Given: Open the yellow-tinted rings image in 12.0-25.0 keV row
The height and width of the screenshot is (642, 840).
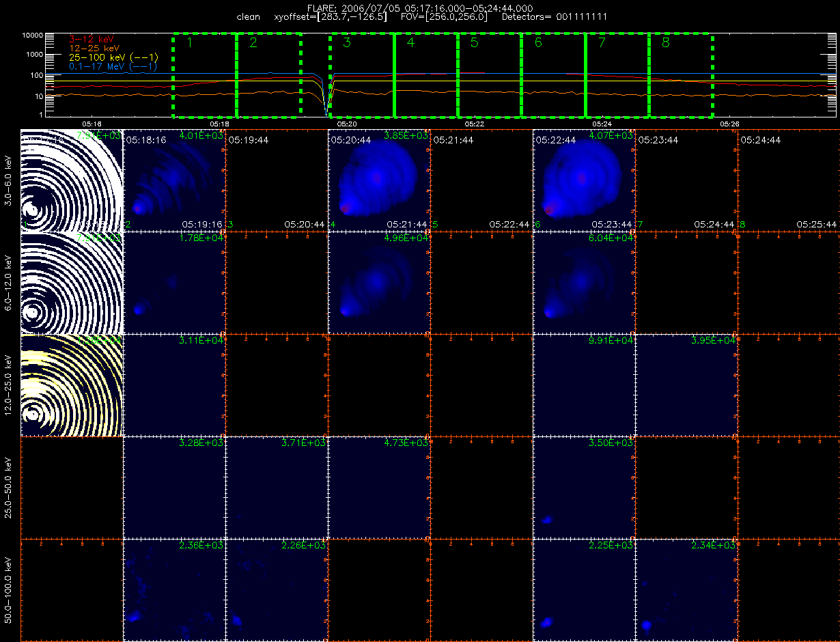Looking at the screenshot, I should point(72,385).
